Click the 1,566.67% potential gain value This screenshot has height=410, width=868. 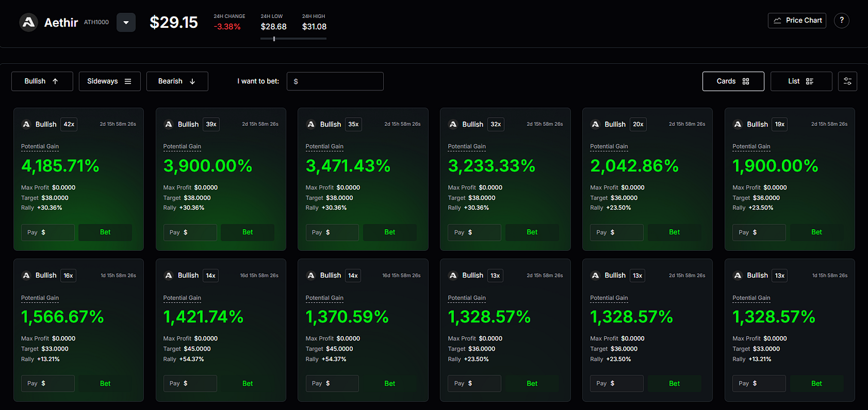[63, 317]
